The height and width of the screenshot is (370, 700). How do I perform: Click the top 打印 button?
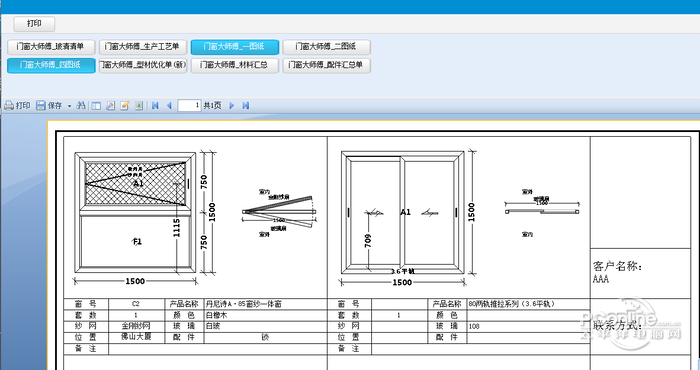(x=34, y=24)
